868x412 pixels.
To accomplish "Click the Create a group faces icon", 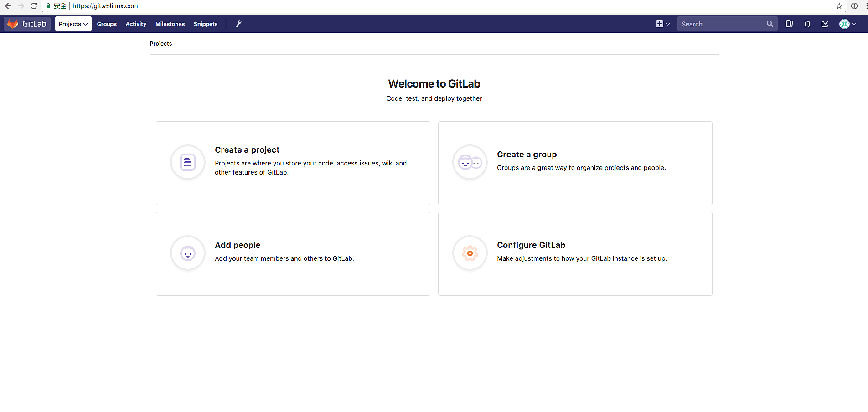I will click(470, 162).
